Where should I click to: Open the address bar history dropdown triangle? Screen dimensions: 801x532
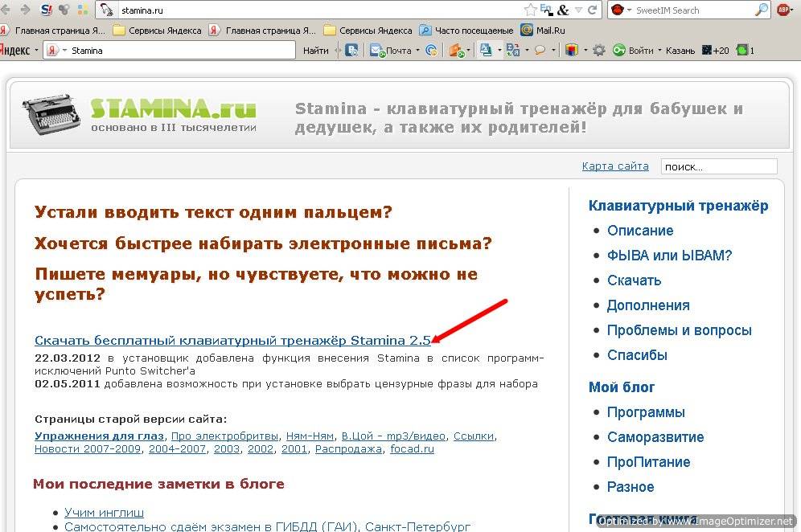click(x=578, y=10)
